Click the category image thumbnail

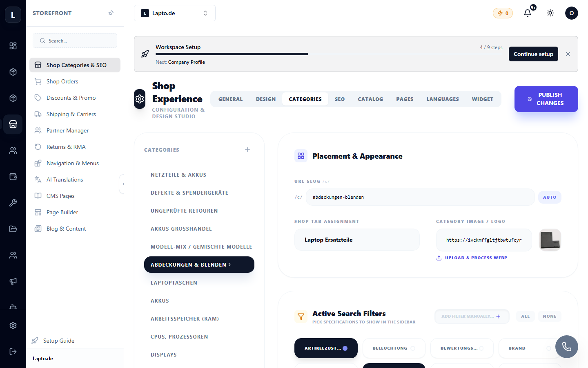(550, 240)
